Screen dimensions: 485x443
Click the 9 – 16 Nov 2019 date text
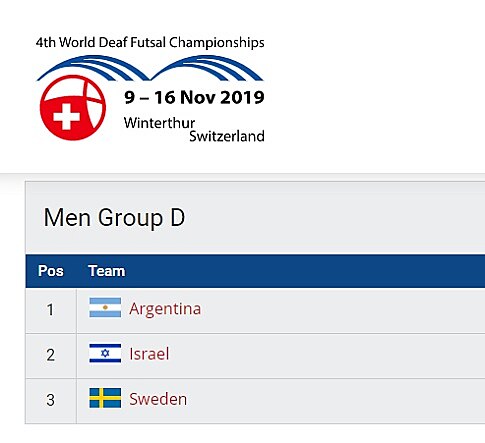click(x=194, y=98)
